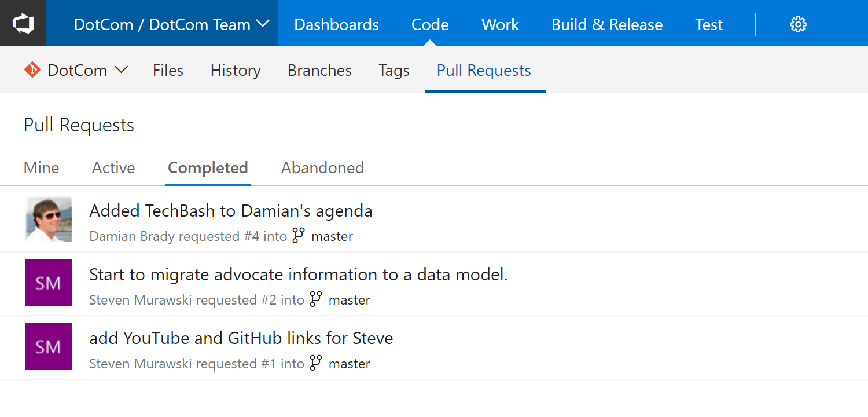The height and width of the screenshot is (417, 868).
Task: Open the Work hub
Action: [x=499, y=24]
